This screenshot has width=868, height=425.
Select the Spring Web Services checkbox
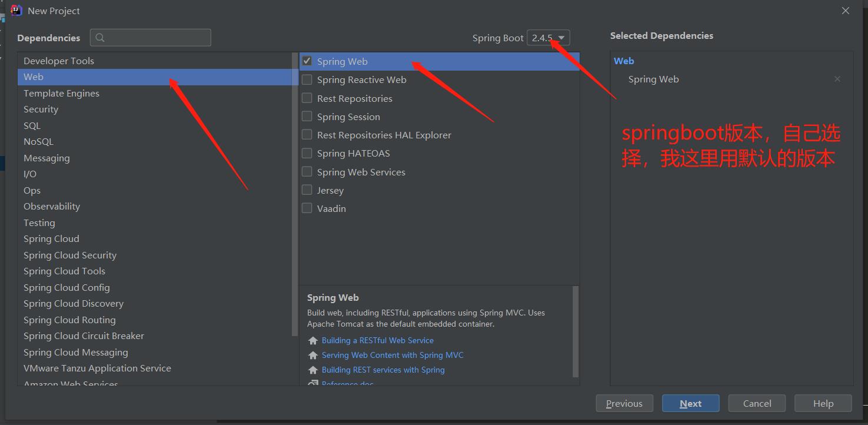[307, 172]
